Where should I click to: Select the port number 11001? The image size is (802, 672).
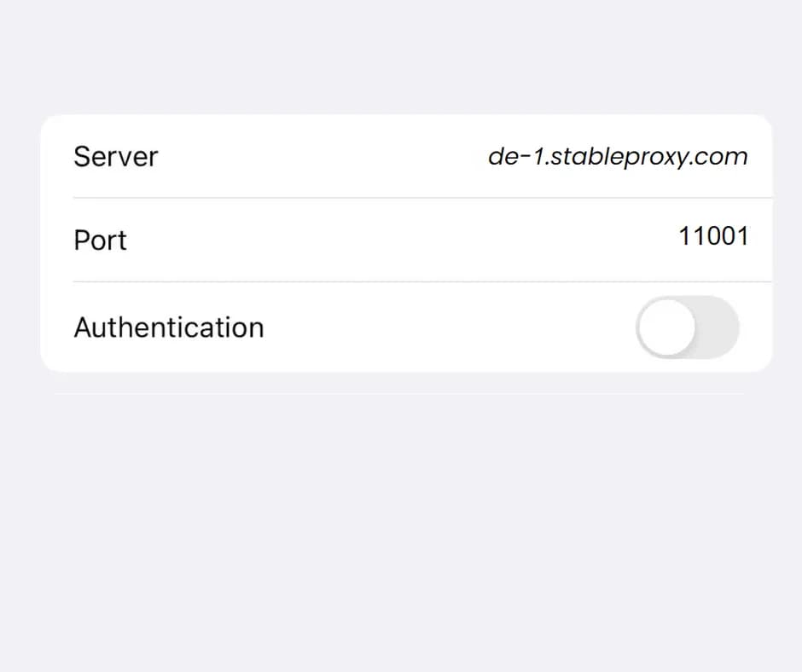click(x=715, y=236)
